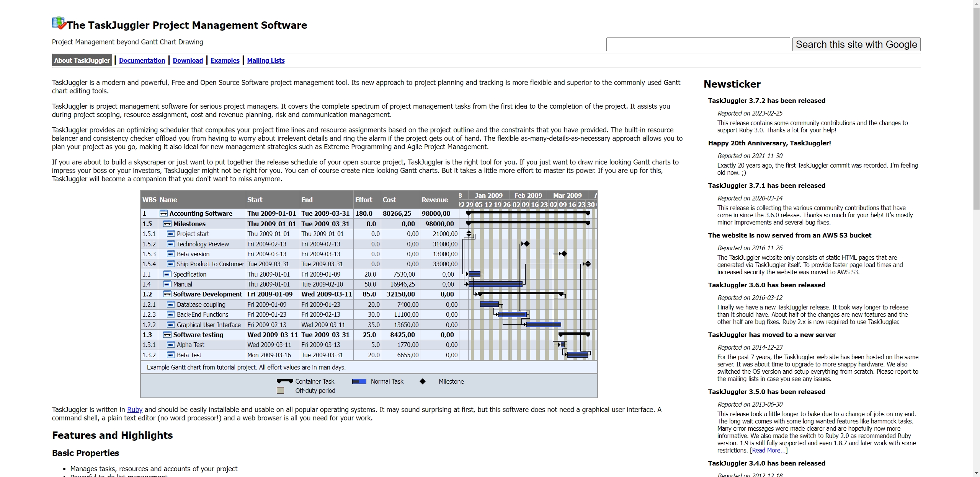
Task: Click the Container Task legend symbol
Action: coord(285,381)
